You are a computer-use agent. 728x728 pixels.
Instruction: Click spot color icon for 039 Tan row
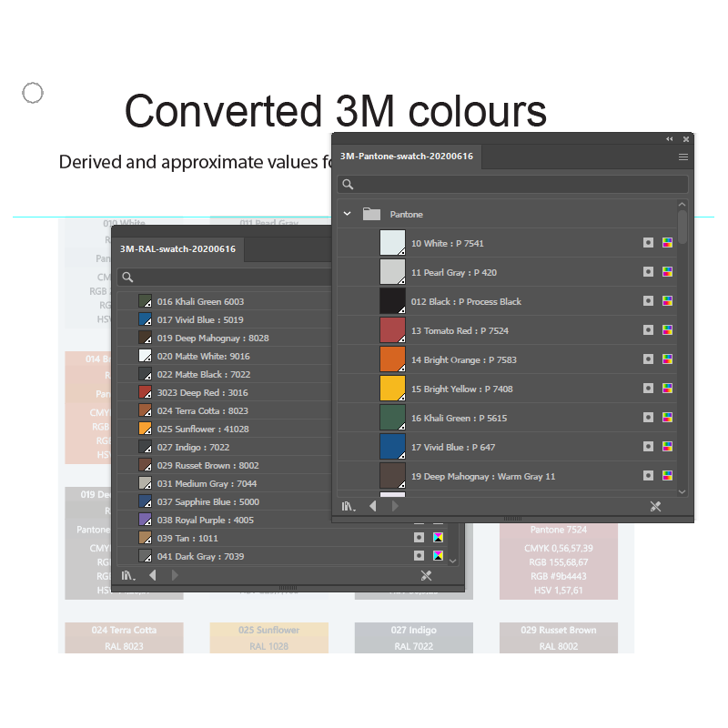click(x=419, y=537)
